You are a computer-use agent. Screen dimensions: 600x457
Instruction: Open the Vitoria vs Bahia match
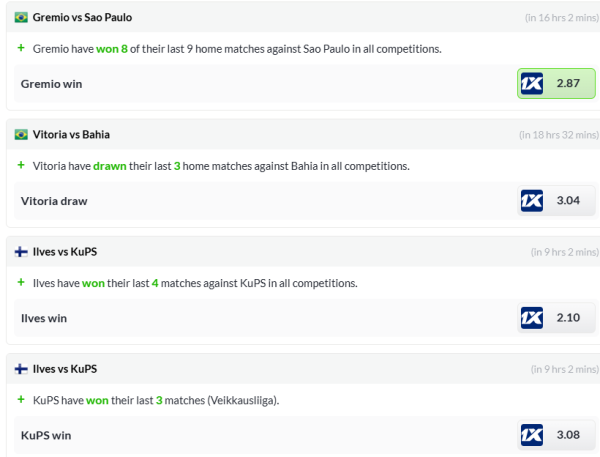tap(71, 134)
